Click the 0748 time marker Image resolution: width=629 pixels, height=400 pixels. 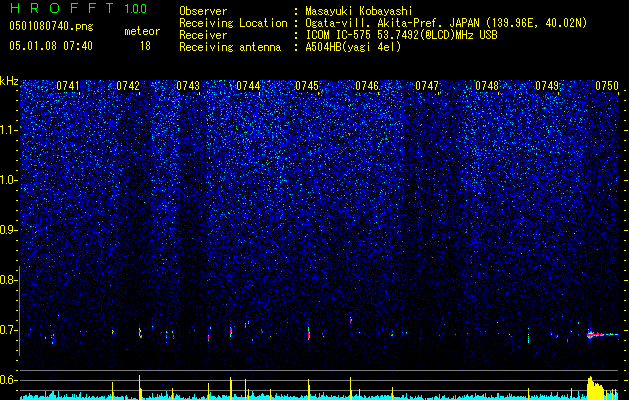pyautogui.click(x=487, y=86)
